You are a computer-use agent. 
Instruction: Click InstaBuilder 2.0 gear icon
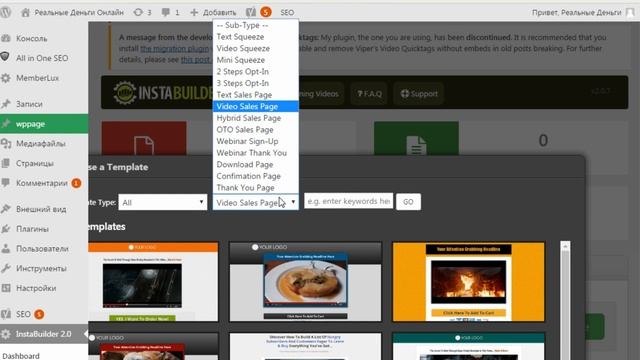(6, 334)
